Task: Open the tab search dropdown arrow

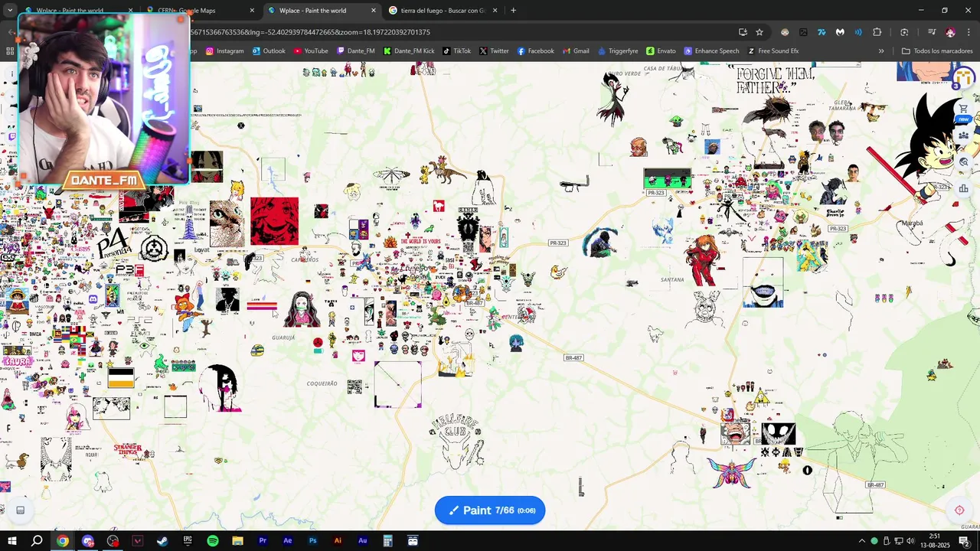Action: click(10, 11)
